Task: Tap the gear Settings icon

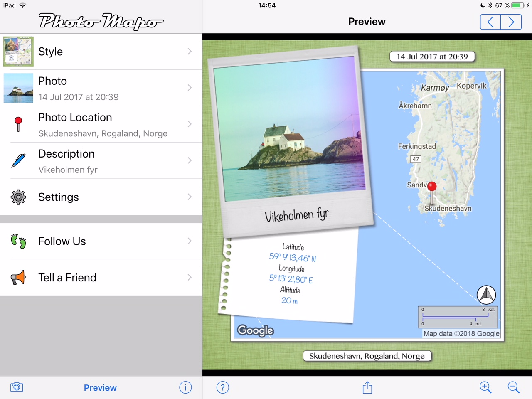Action: click(18, 197)
